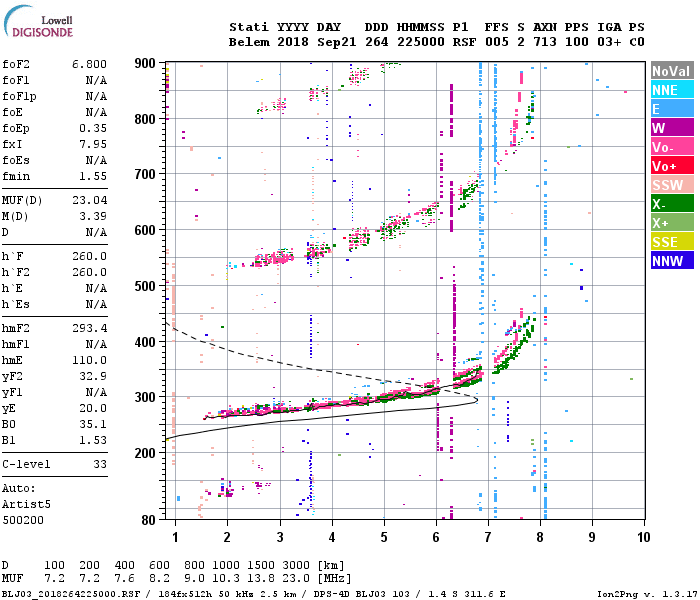700x600 pixels.
Task: Click the M(D) value 3.39
Action: coord(93,217)
